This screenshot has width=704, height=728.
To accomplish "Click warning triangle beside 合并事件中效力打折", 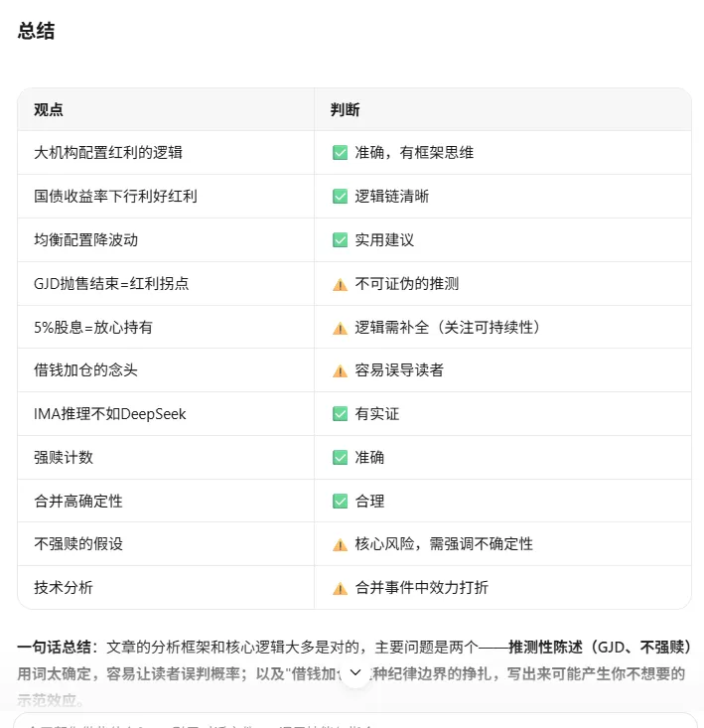I will [x=341, y=588].
